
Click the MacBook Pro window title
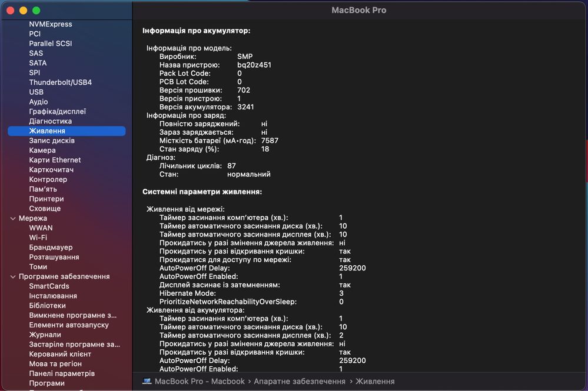click(x=359, y=11)
